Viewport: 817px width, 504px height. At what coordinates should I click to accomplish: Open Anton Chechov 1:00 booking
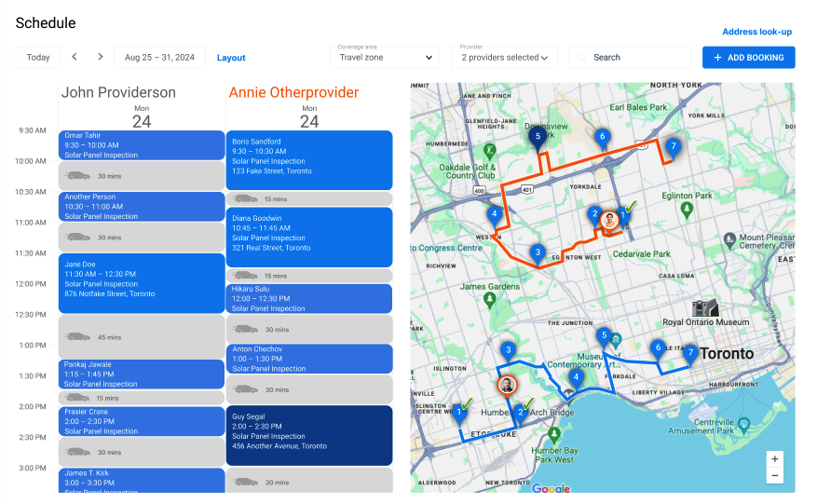[309, 359]
